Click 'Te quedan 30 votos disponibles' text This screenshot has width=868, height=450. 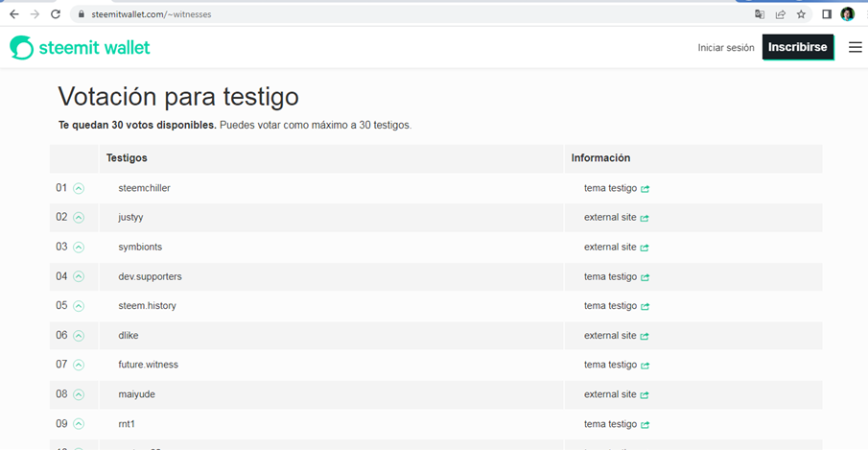click(x=137, y=125)
